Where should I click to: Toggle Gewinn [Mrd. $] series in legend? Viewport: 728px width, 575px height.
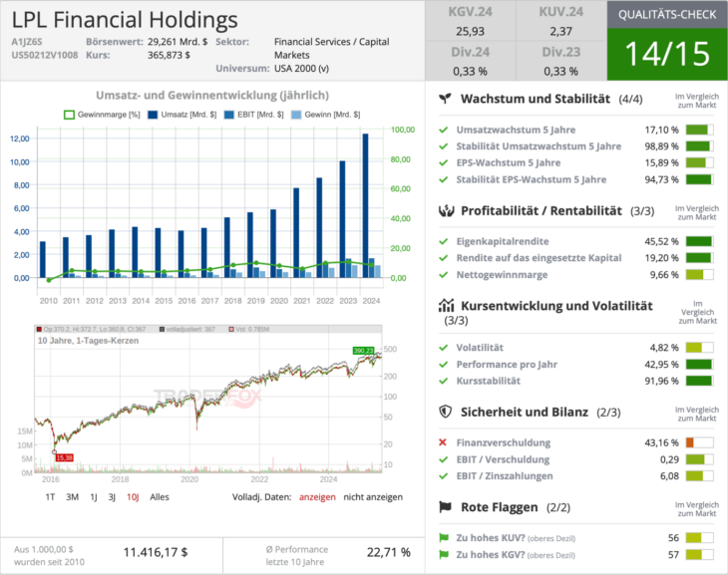click(x=325, y=115)
